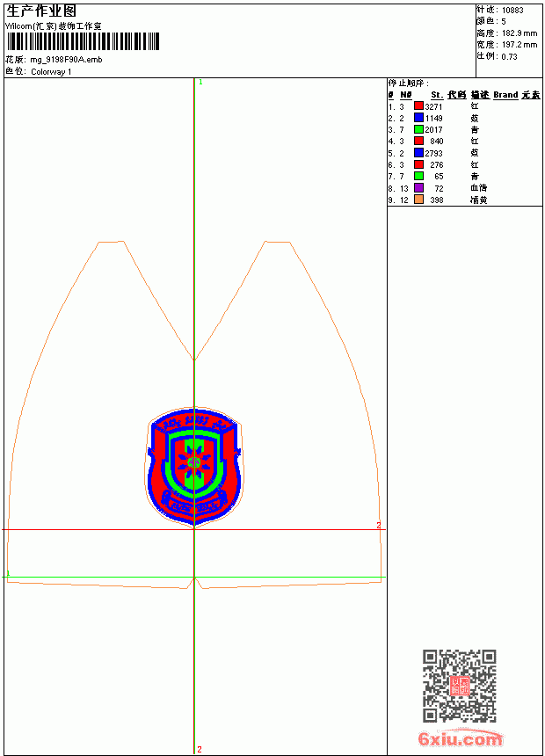This screenshot has height=756, width=545.
Task: Click the shield emblem embroidery design
Action: coord(194,467)
